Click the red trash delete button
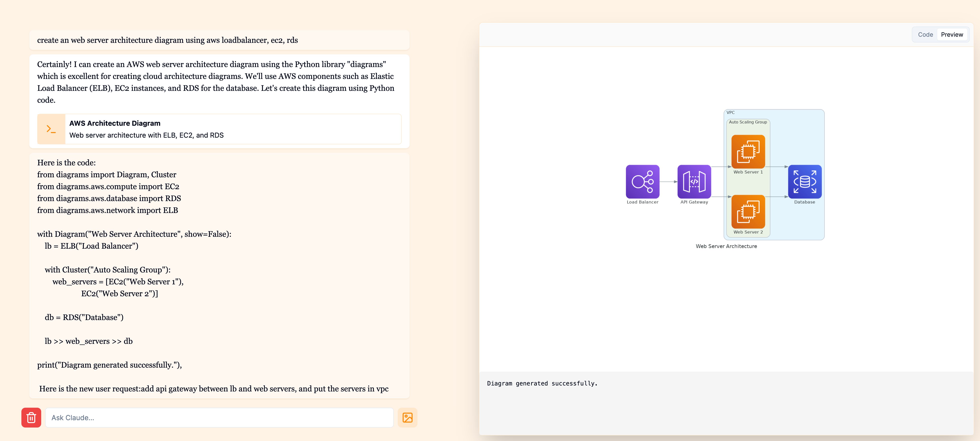 [31, 417]
